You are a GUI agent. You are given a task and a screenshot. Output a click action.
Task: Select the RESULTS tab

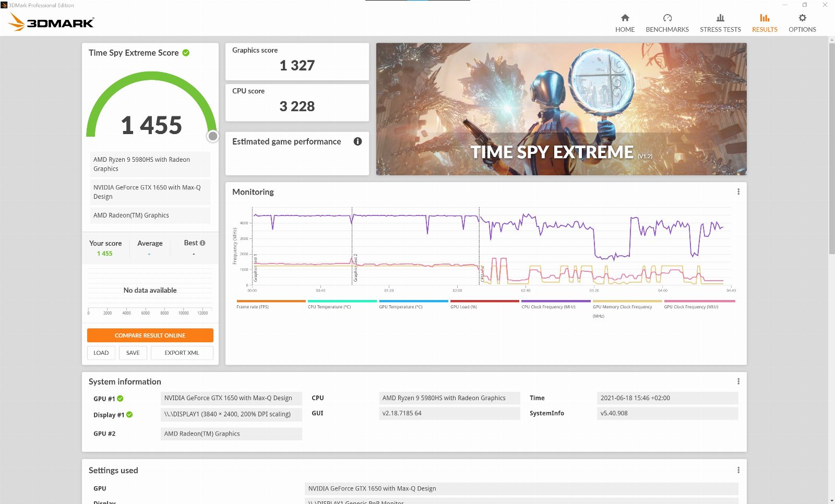coord(765,23)
